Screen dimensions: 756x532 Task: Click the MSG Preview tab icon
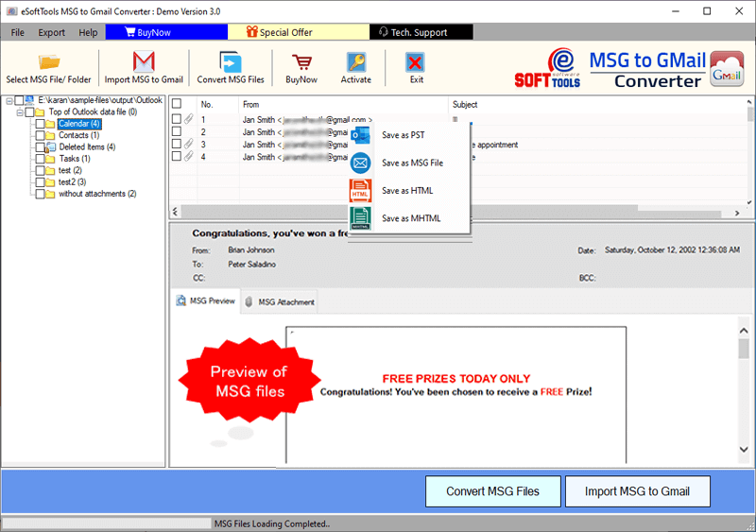[180, 301]
